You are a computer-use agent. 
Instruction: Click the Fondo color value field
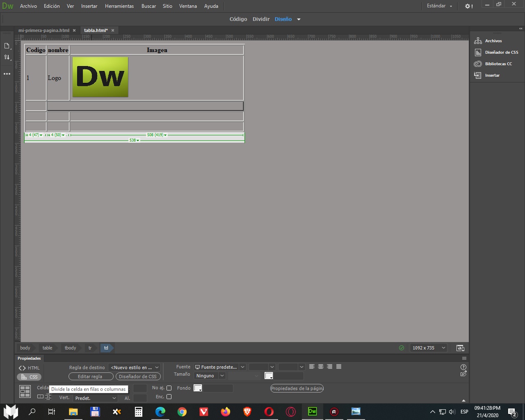tap(218, 388)
